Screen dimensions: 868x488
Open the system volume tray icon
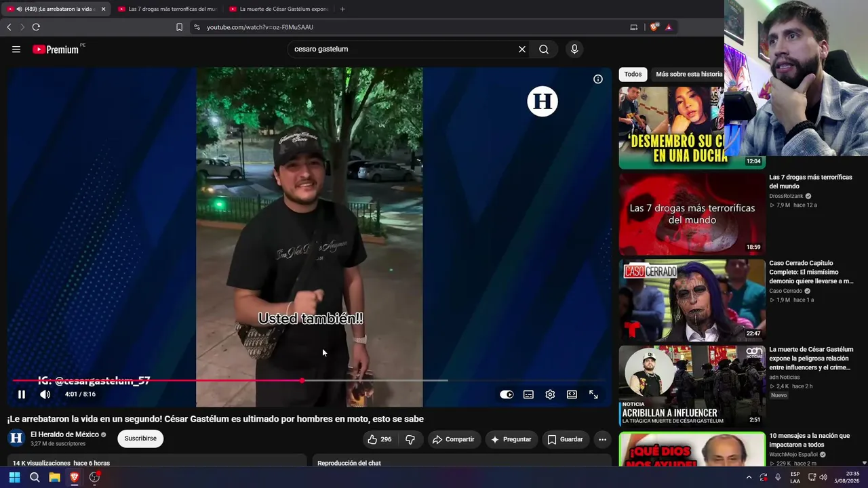pos(823,477)
